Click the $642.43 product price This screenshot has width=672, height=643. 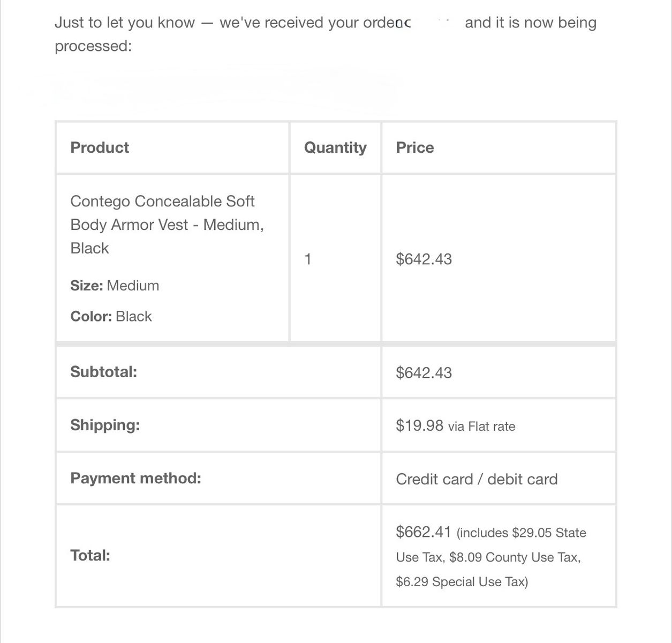click(424, 259)
